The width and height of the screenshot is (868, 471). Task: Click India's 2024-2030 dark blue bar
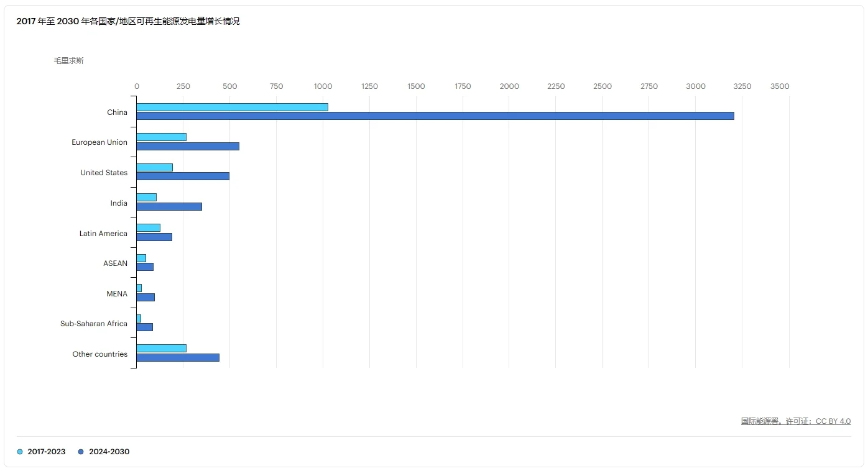pos(169,206)
